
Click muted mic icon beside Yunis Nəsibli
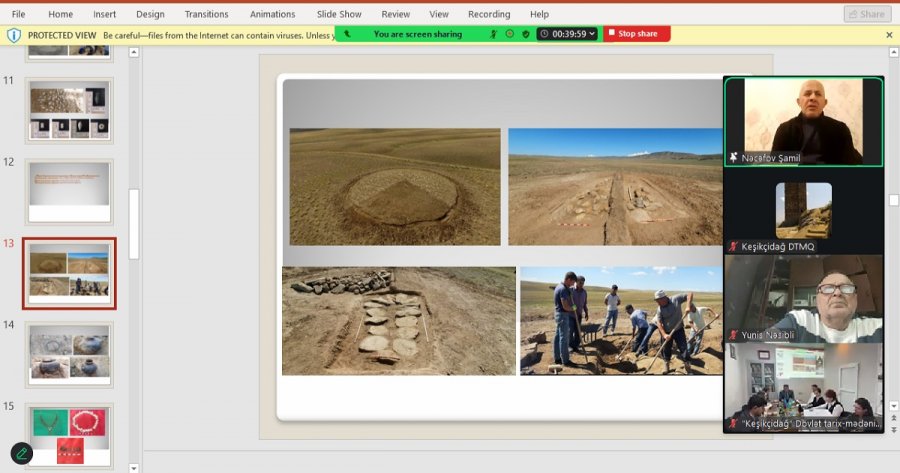(x=734, y=335)
